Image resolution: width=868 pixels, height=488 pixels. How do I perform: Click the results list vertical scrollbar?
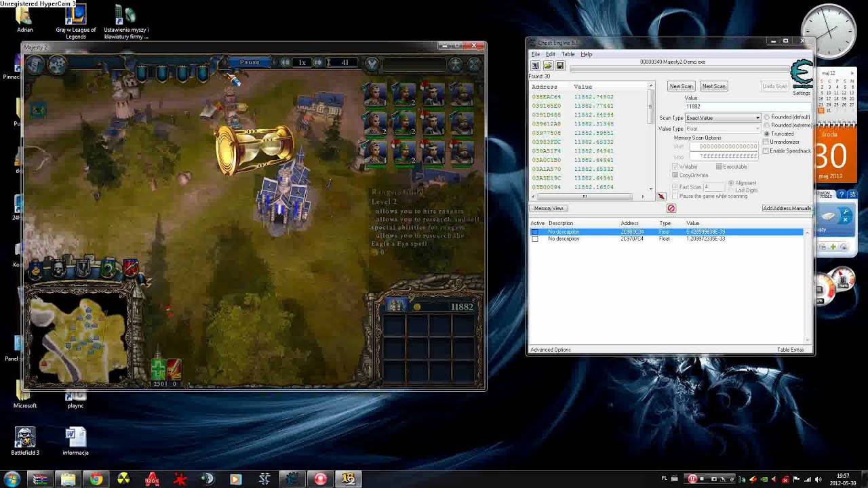651,138
